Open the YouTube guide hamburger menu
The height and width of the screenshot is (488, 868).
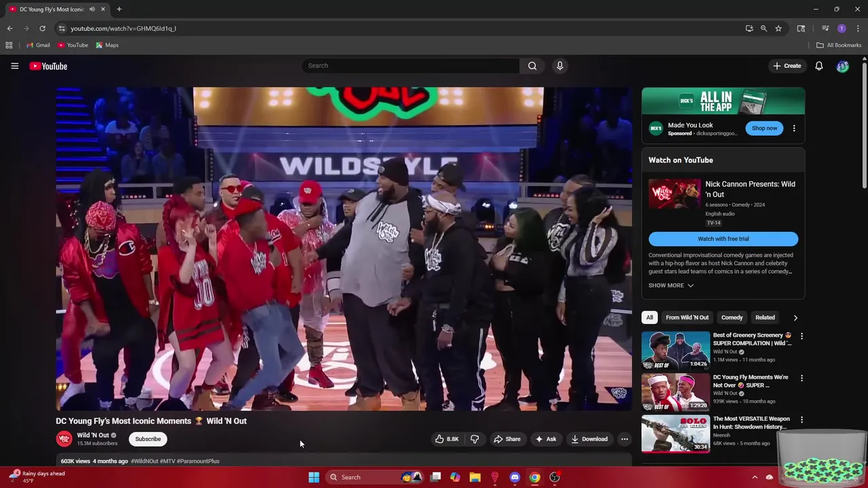[x=14, y=66]
